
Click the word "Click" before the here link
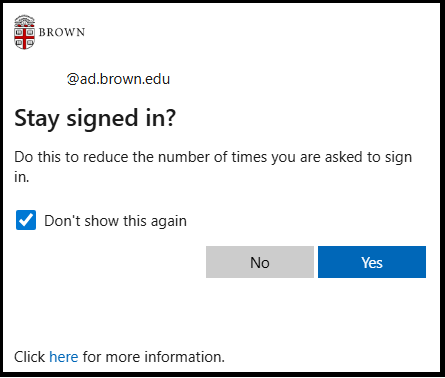tap(29, 357)
